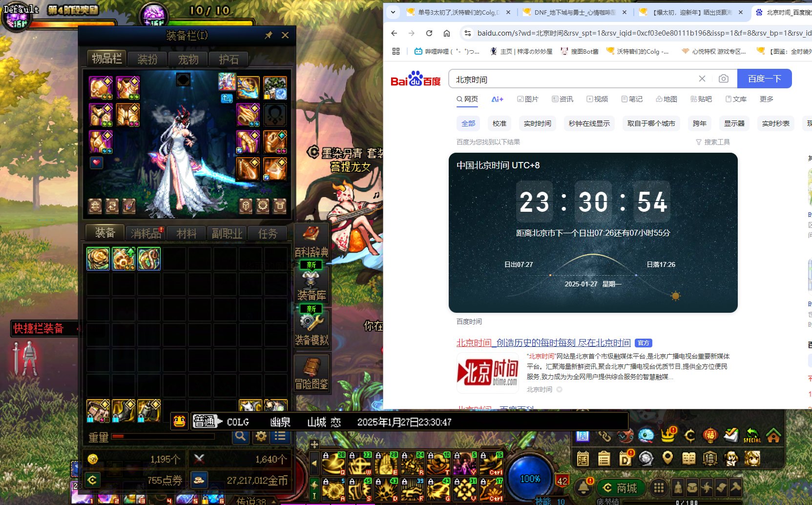Open the nine-dot grid menu icon

coord(659,487)
